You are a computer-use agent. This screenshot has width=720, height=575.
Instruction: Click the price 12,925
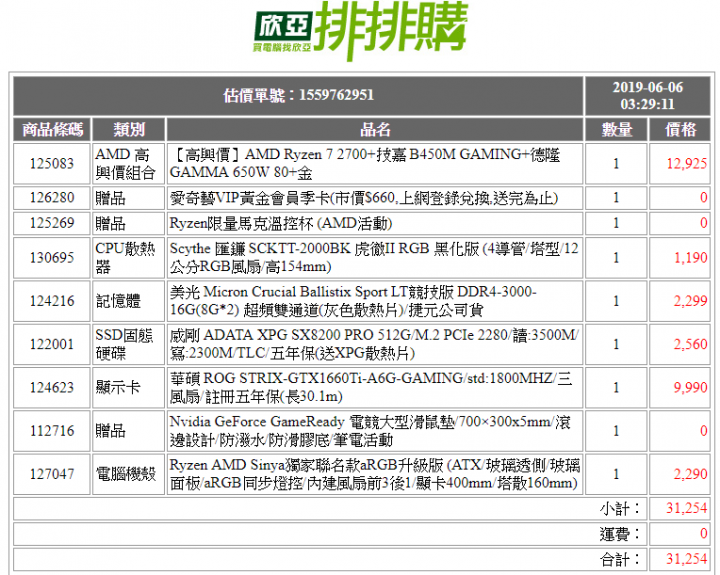686,163
